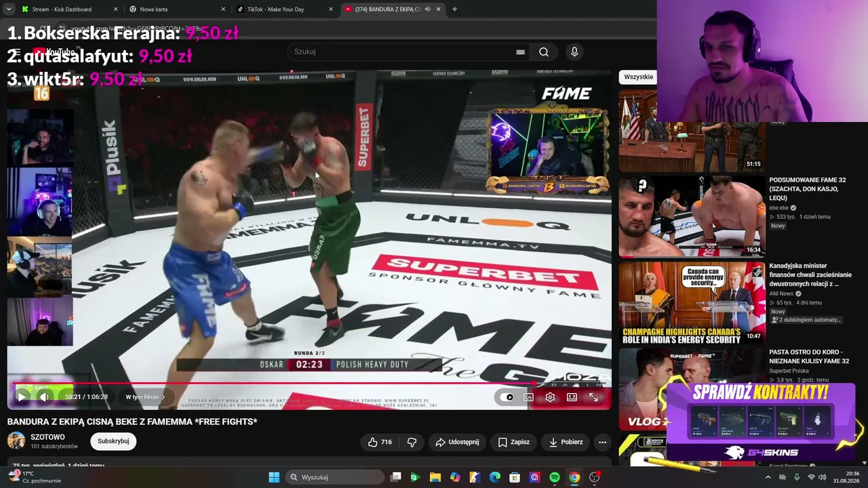868x488 pixels.
Task: Click the taskbar 'Wyszukaj' search box
Action: point(336,477)
